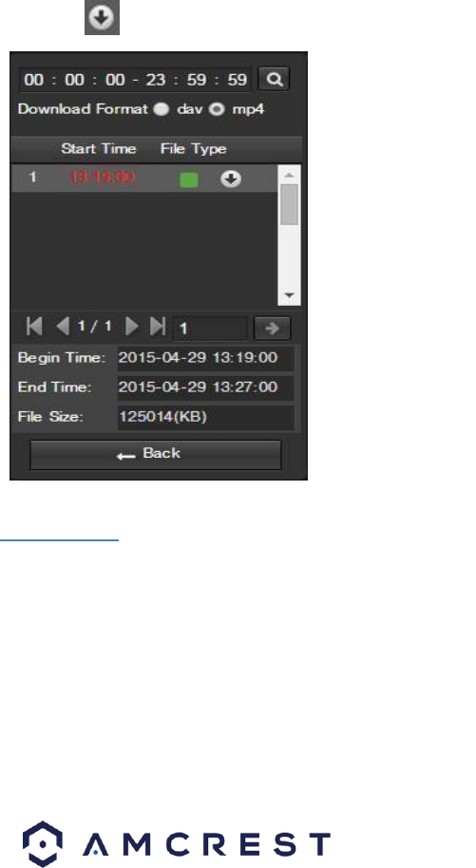Click the go-to-page arrow button
The height and width of the screenshot is (868, 476).
272,329
